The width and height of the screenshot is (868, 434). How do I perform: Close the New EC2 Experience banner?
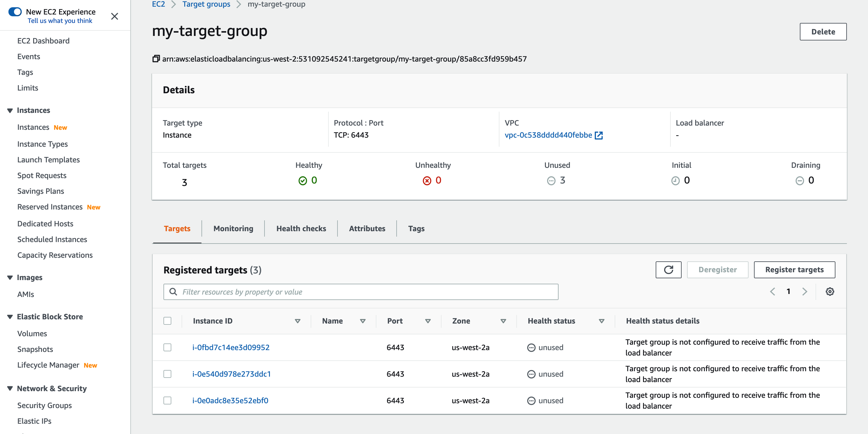click(115, 16)
